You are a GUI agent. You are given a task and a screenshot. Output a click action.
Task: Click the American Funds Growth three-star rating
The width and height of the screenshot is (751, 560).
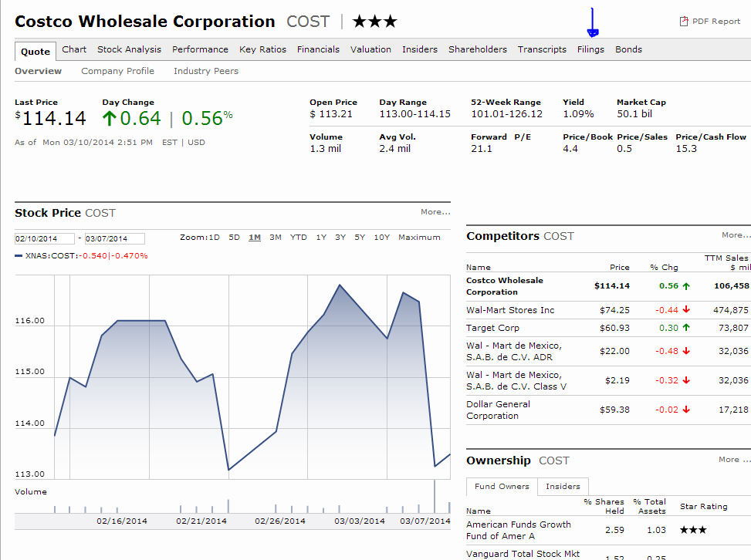[x=693, y=530]
